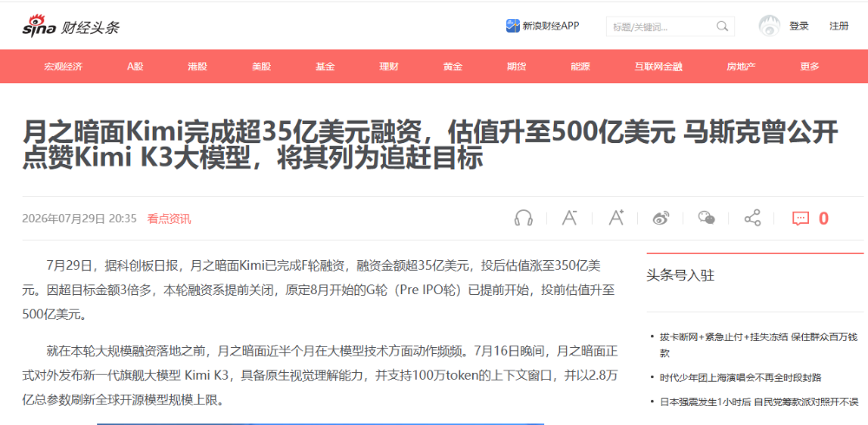Screen dimensions: 868x425
Task: Open the comments bubble icon
Action: [800, 219]
